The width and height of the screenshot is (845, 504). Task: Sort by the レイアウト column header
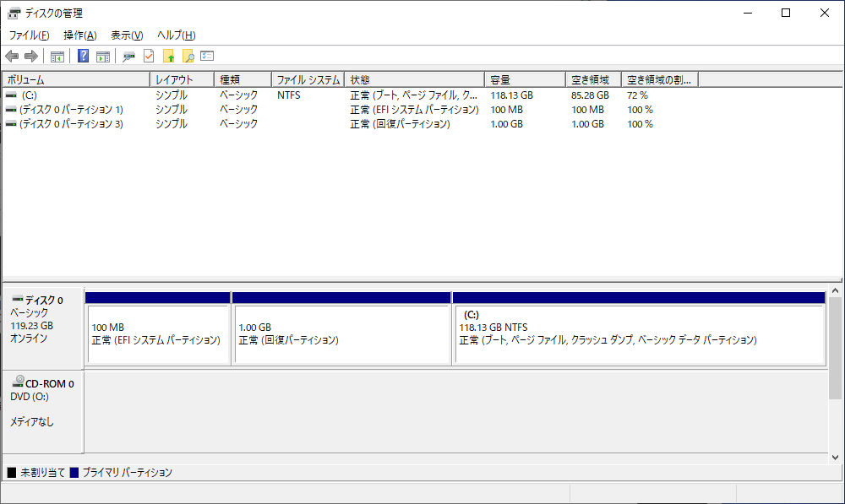point(183,79)
